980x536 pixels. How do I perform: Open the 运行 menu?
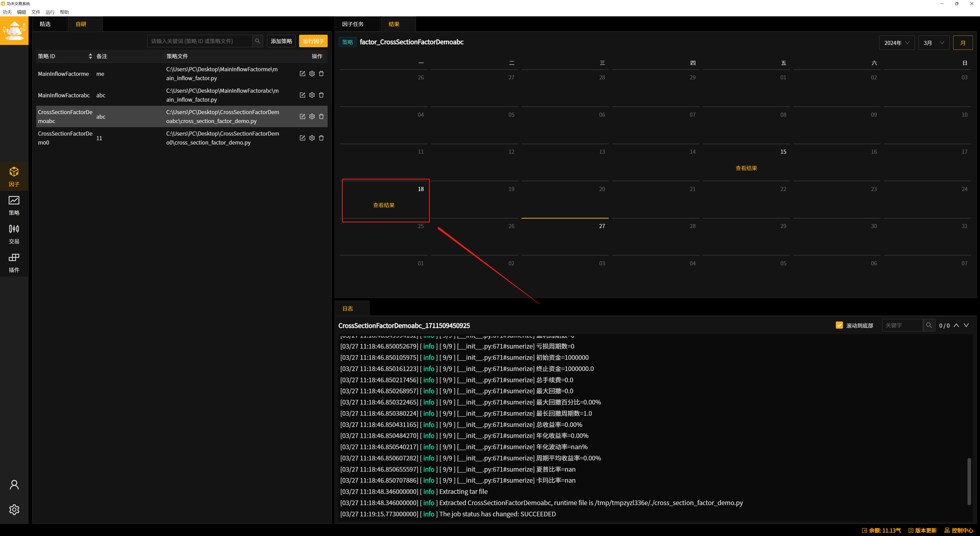50,12
